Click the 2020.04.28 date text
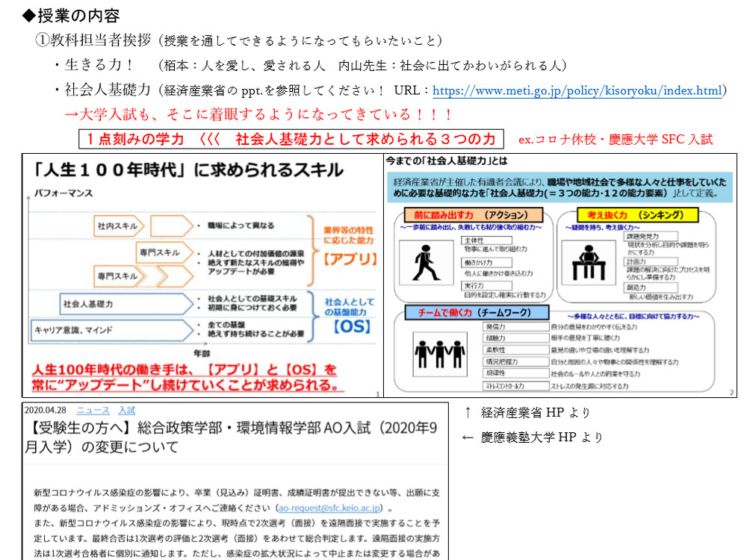Screen dimensions: 747x560 click(x=46, y=411)
